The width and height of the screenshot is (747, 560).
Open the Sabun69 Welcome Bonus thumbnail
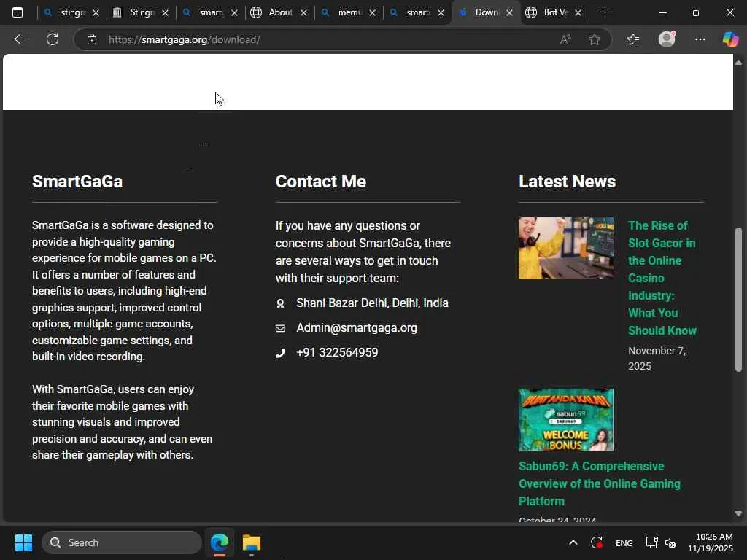566,419
